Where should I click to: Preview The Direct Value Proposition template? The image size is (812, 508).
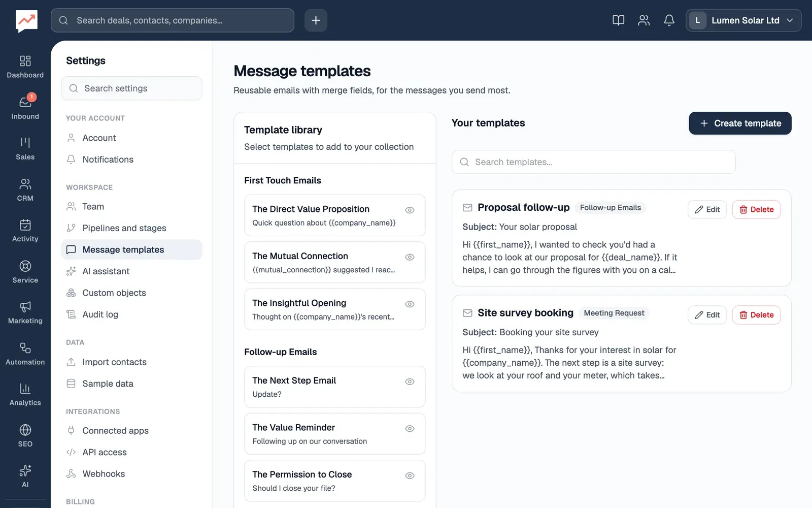410,210
